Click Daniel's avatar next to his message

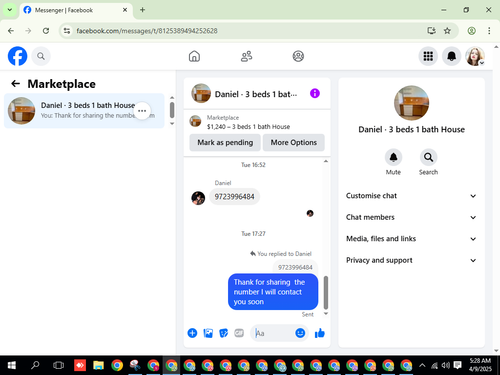(198, 198)
